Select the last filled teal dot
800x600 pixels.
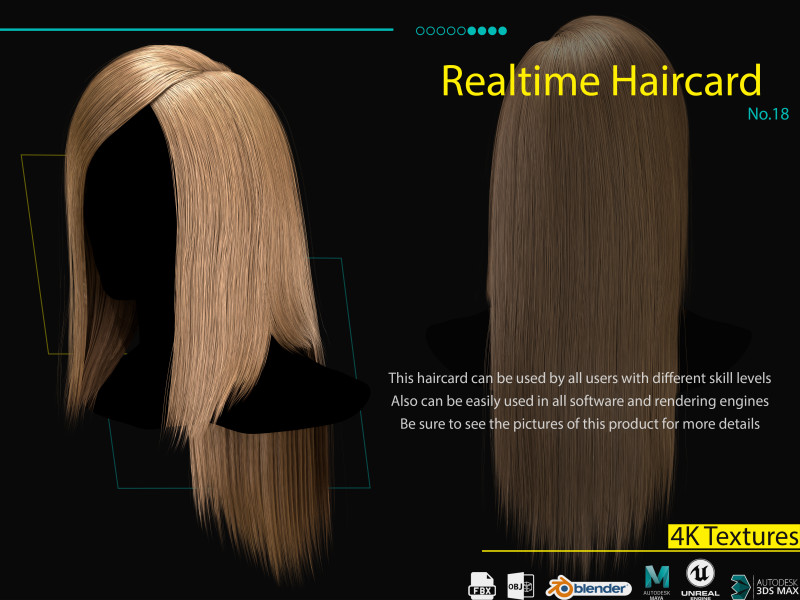502,31
